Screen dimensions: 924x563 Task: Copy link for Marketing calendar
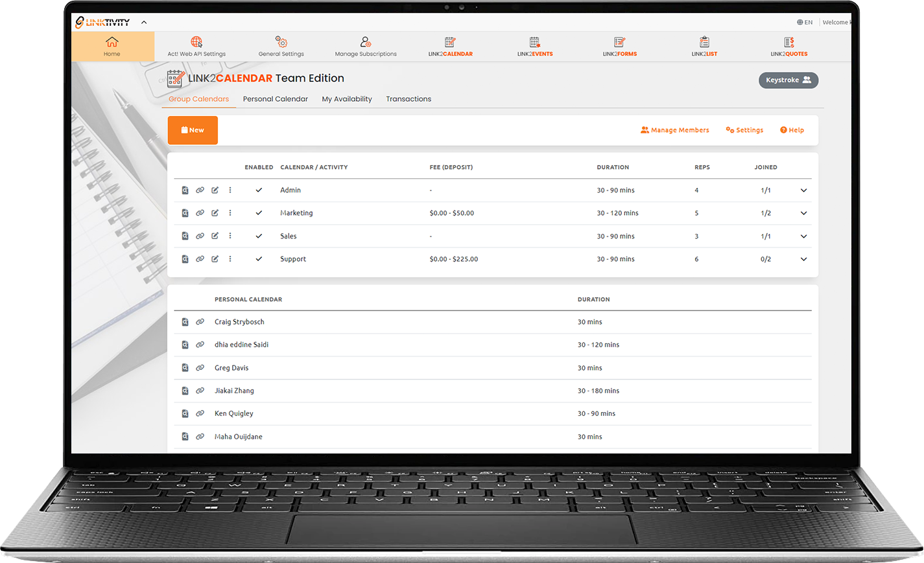pyautogui.click(x=200, y=213)
